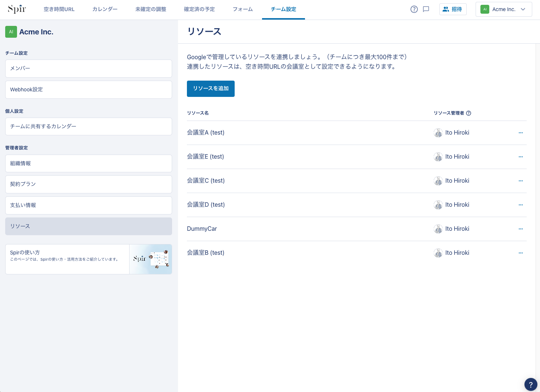Click the info icon beside リソース管理者
This screenshot has width=540, height=392.
click(x=469, y=113)
